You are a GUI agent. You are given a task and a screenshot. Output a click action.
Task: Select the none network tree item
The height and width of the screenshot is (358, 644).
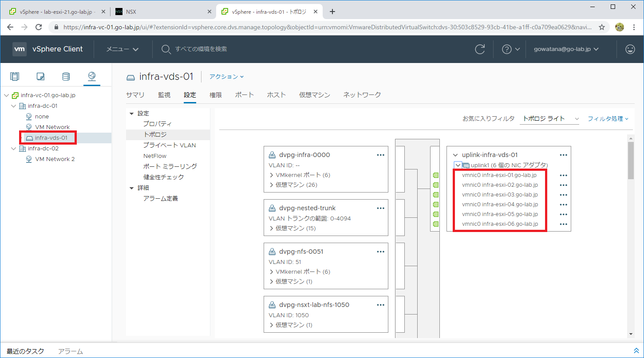(x=42, y=117)
